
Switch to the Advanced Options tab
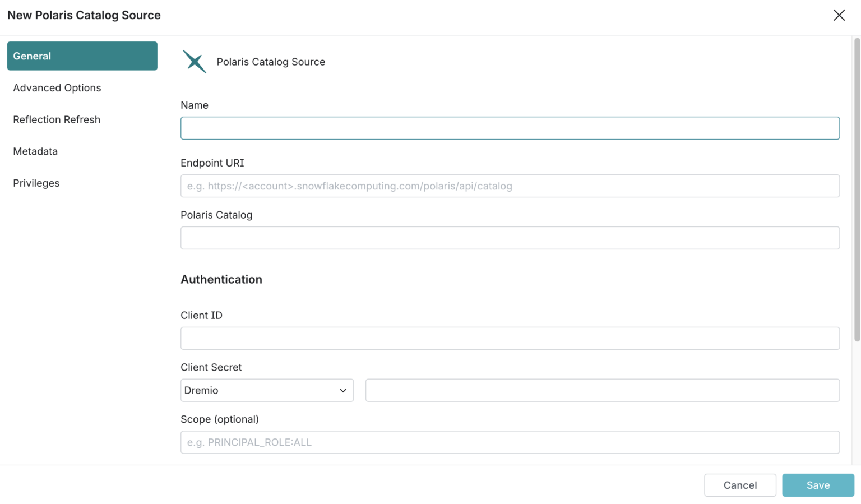(x=57, y=87)
